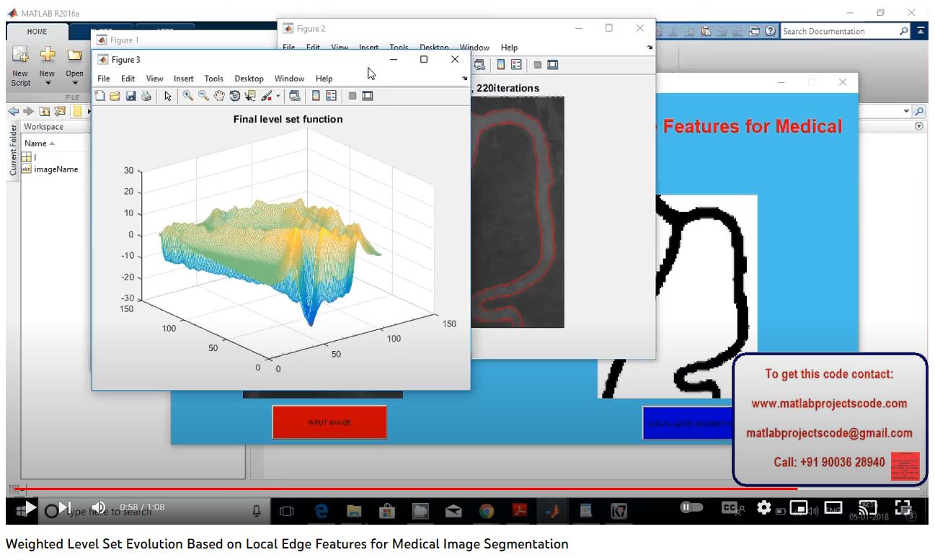Enable the Rotate 3D tool in Figure 3
The width and height of the screenshot is (935, 560).
tap(234, 96)
